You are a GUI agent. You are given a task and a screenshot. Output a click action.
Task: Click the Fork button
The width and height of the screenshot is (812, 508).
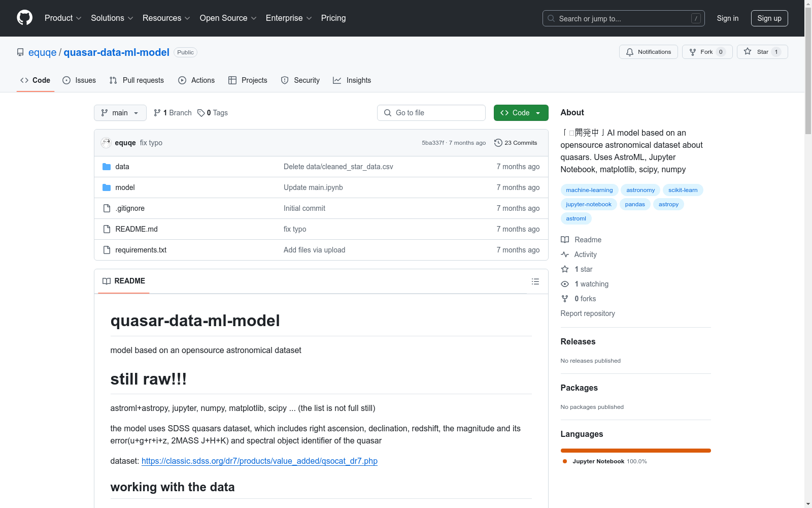[x=707, y=52]
